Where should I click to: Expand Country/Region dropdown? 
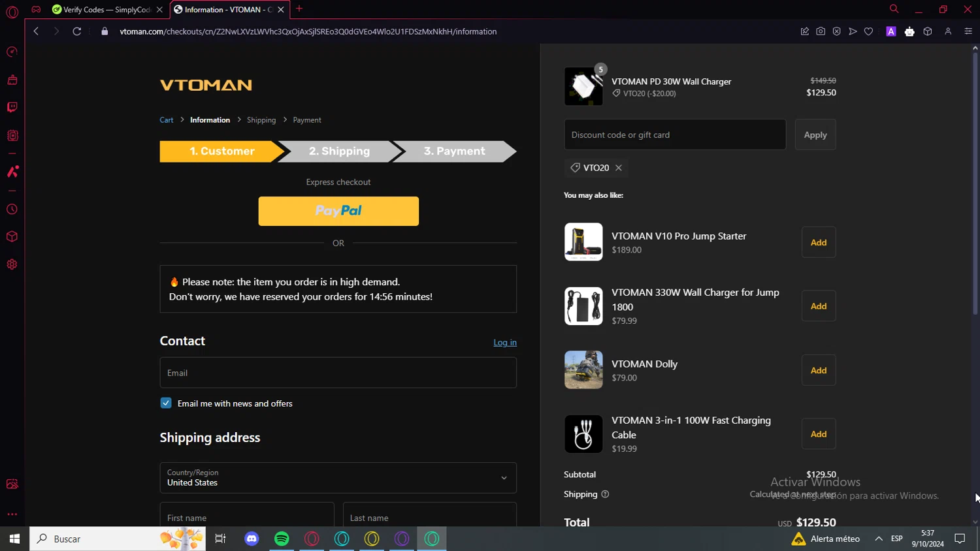(x=338, y=478)
